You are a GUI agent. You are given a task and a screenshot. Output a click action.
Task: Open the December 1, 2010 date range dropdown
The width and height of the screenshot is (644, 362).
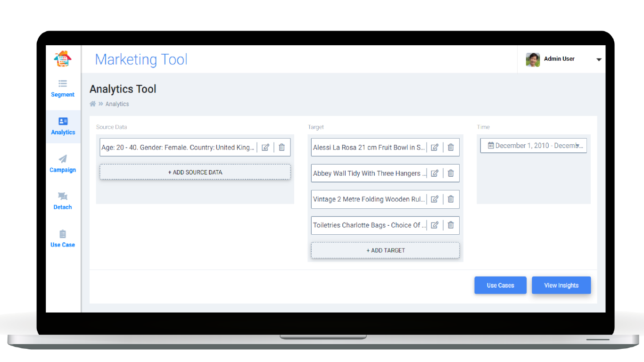(x=534, y=146)
